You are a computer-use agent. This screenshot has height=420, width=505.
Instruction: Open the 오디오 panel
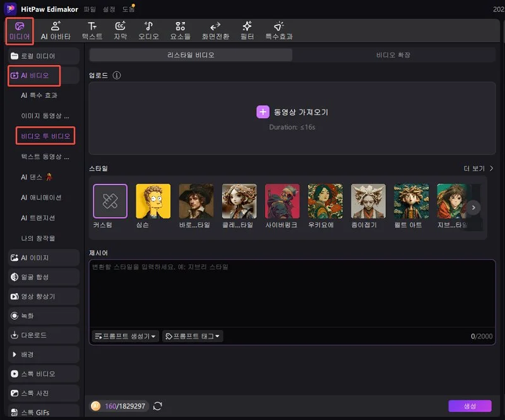tap(148, 30)
